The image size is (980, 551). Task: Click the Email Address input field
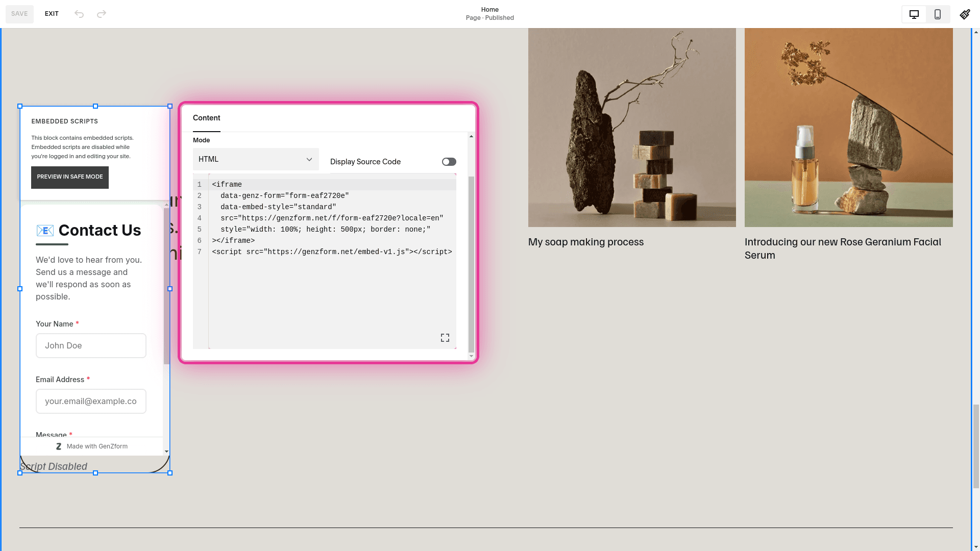click(x=91, y=401)
